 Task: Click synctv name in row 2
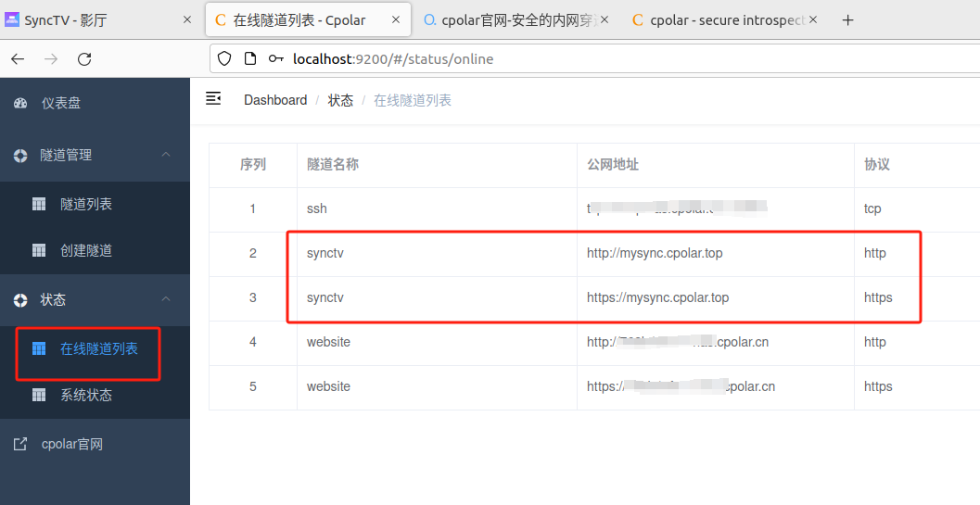325,253
